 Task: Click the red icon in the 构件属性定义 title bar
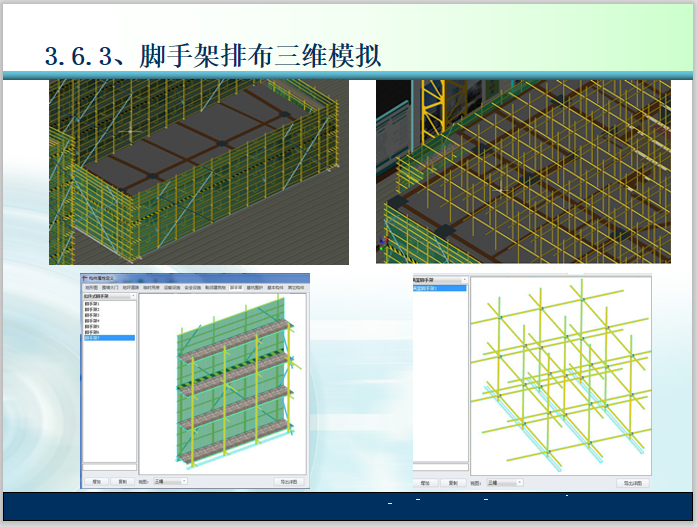(86, 277)
